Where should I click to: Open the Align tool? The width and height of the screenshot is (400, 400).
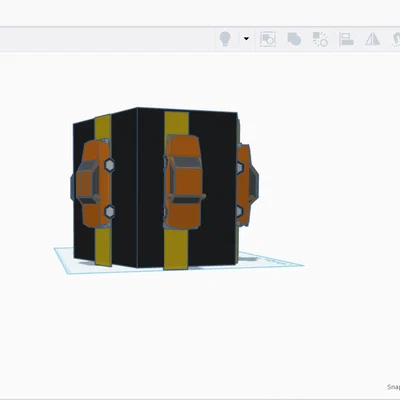346,39
